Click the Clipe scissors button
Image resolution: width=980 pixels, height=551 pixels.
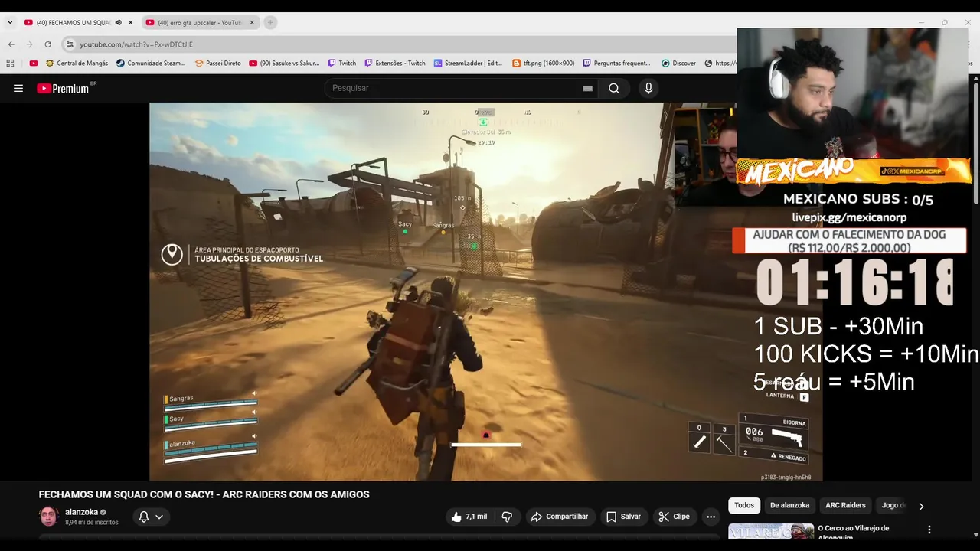tap(675, 517)
